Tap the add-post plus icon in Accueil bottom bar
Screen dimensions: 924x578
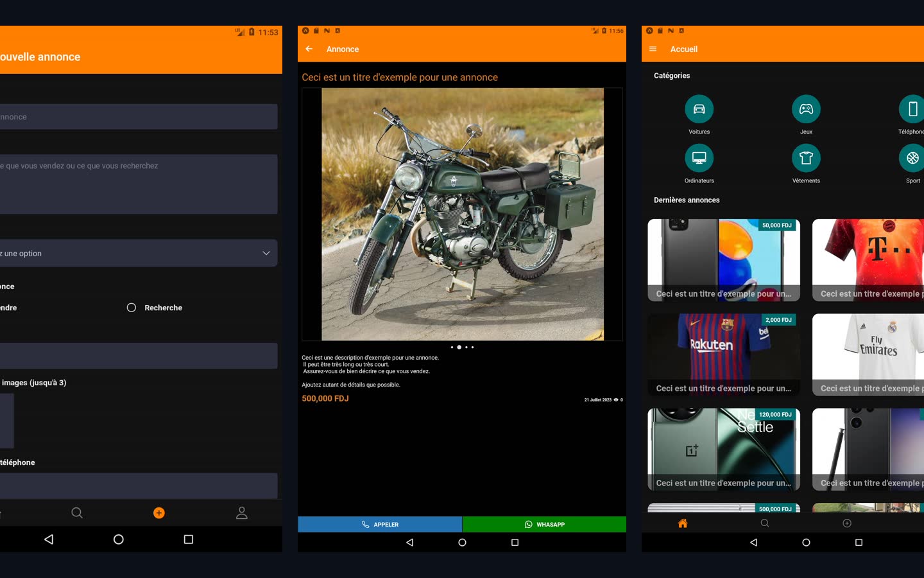pos(847,523)
